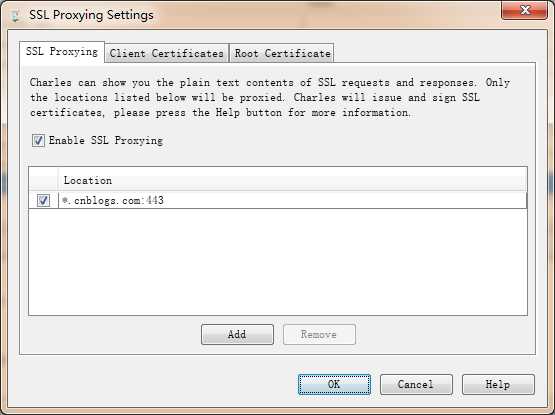Open the Root Certificate tab
This screenshot has width=555, height=415.
click(x=282, y=53)
